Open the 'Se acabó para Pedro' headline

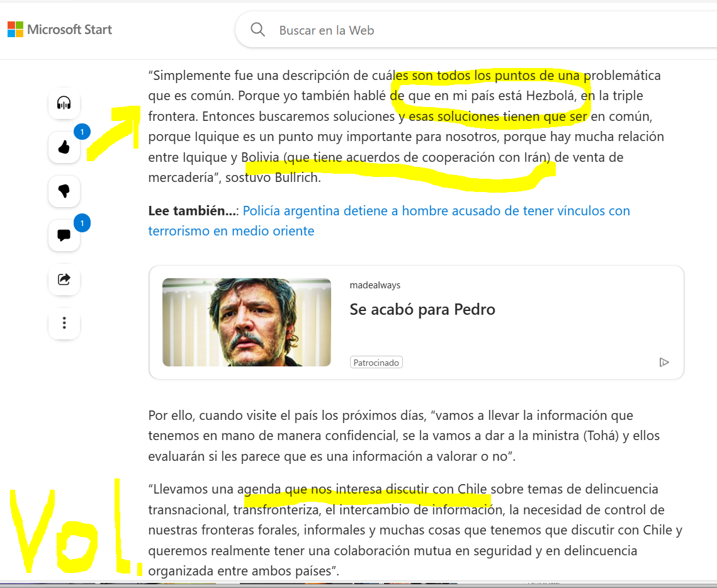[x=422, y=310]
